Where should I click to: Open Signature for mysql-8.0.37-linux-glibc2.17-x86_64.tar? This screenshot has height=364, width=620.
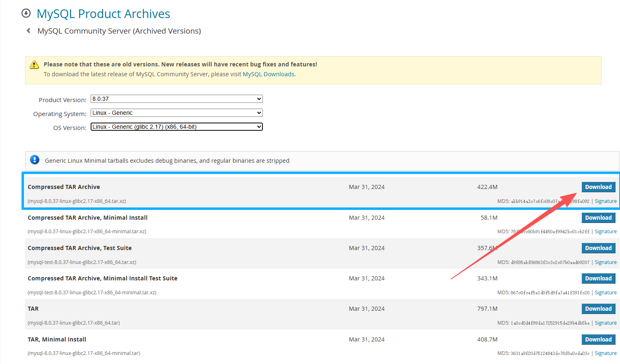pyautogui.click(x=606, y=323)
